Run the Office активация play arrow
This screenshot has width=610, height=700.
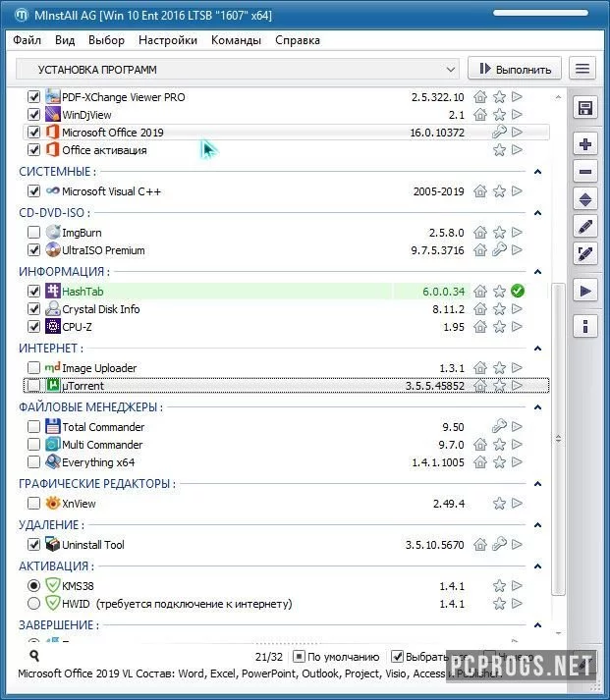[x=517, y=149]
